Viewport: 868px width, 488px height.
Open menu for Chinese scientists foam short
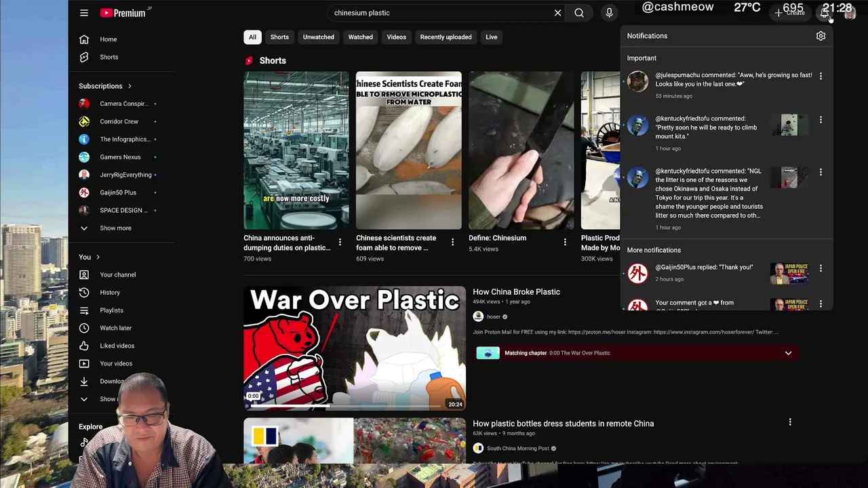(x=452, y=242)
